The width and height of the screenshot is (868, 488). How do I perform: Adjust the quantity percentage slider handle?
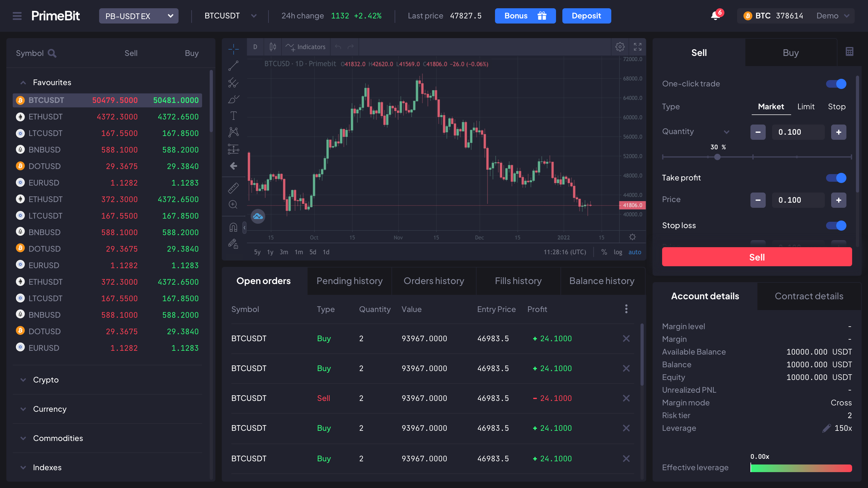[717, 157]
